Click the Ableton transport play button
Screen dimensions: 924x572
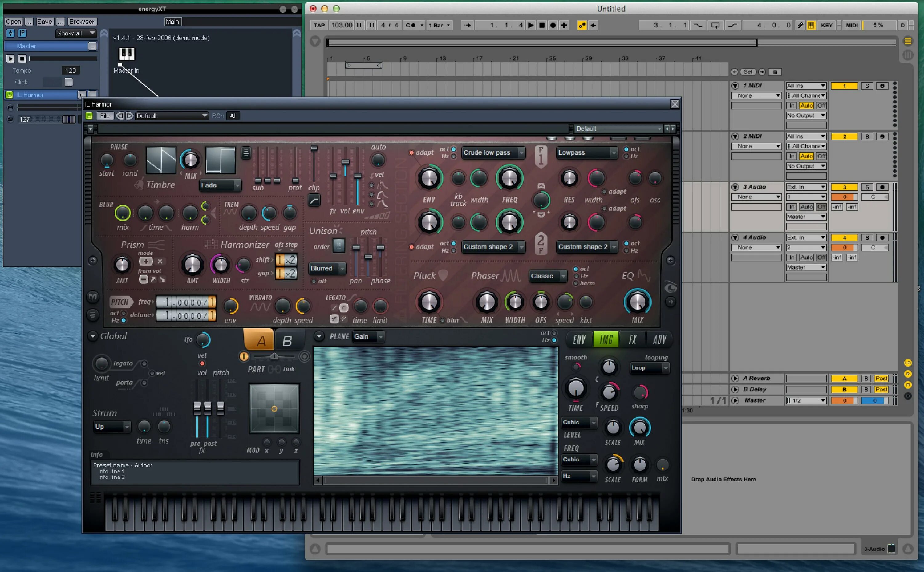[531, 25]
